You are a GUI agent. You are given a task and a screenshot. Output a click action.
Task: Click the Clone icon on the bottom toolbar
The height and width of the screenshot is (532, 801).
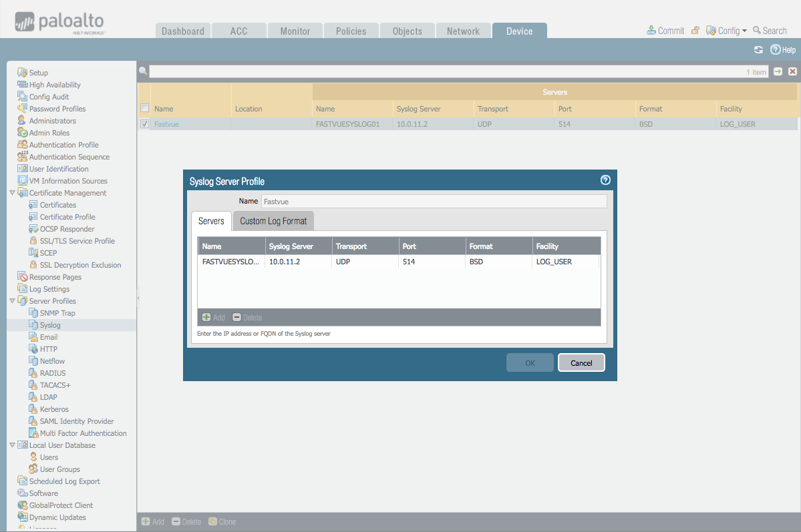click(x=222, y=521)
